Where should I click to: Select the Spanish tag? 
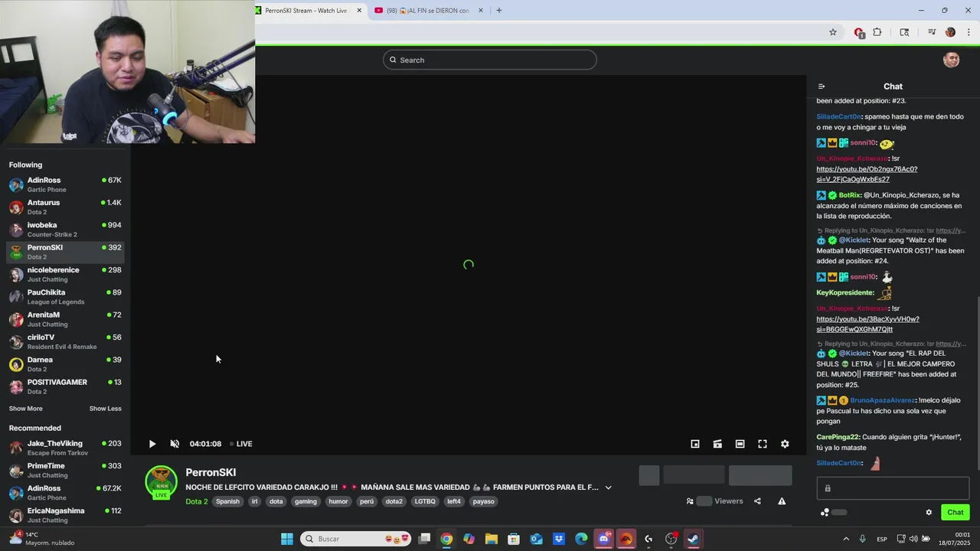coord(227,501)
